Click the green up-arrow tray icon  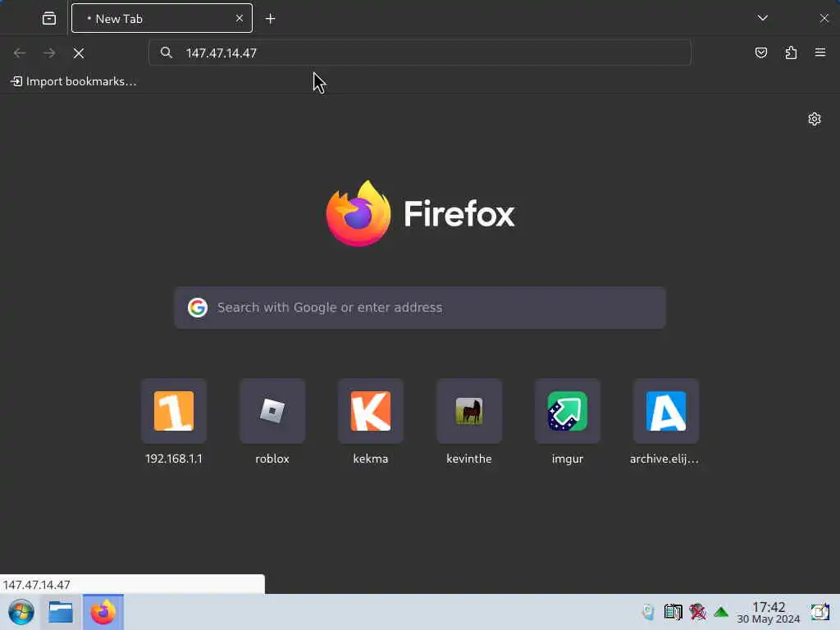[721, 612]
